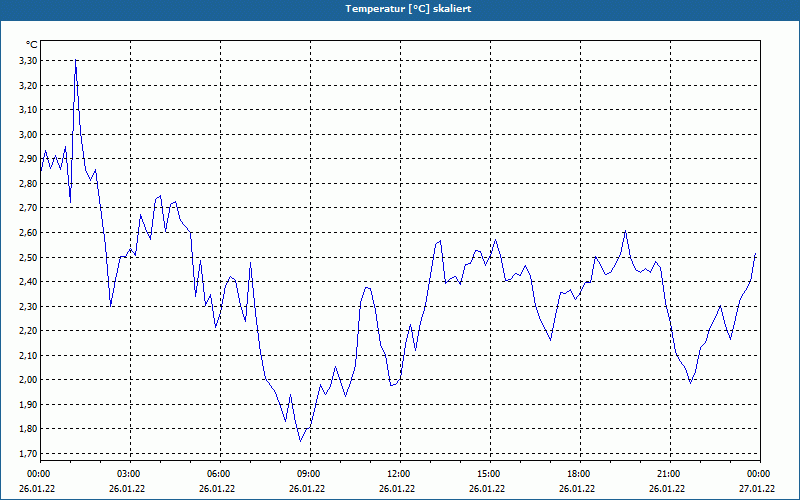The width and height of the screenshot is (800, 500).
Task: Click the 06:00 time axis label
Action: click(x=218, y=474)
